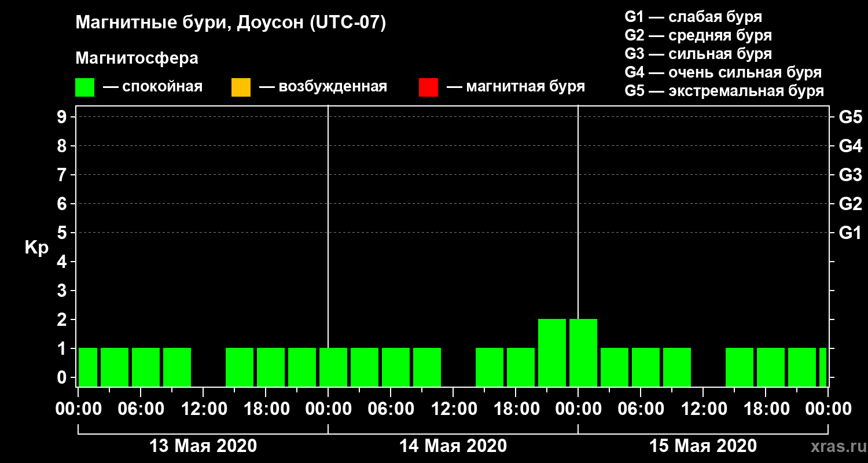This screenshot has height=463, width=868.
Task: Click the 'G3 — сильная буря' legend line
Action: [x=698, y=54]
